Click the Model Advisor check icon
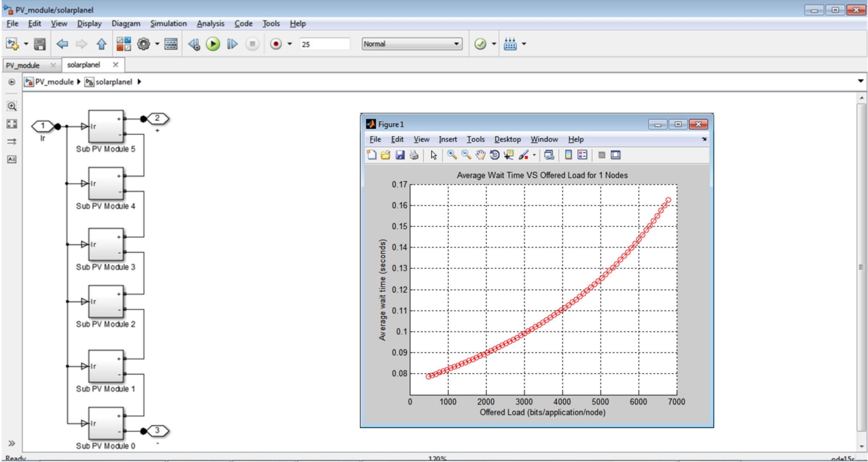Image resolution: width=868 pixels, height=462 pixels. (x=480, y=44)
